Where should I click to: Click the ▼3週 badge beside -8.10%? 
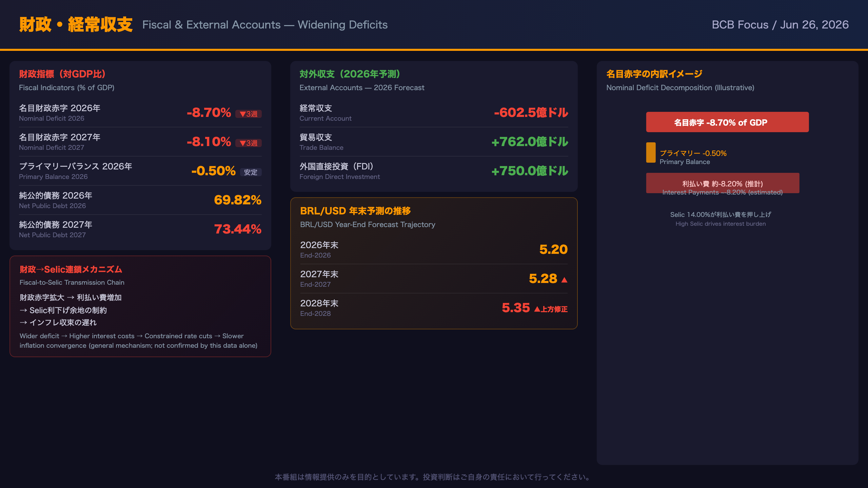(249, 143)
